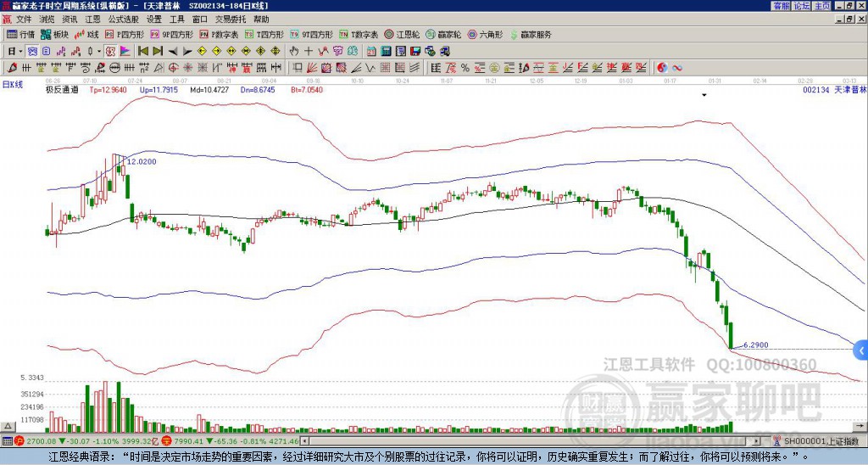
Task: Open the candlestick style dropdown arrow
Action: 98,51
